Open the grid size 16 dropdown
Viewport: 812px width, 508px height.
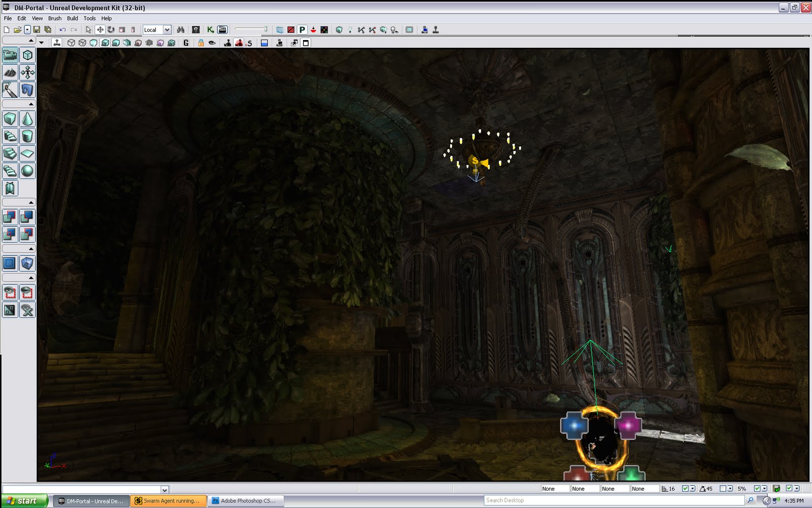pos(693,489)
